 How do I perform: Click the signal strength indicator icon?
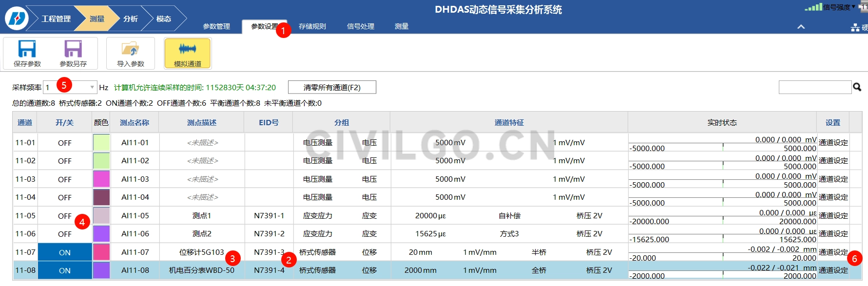(x=813, y=7)
